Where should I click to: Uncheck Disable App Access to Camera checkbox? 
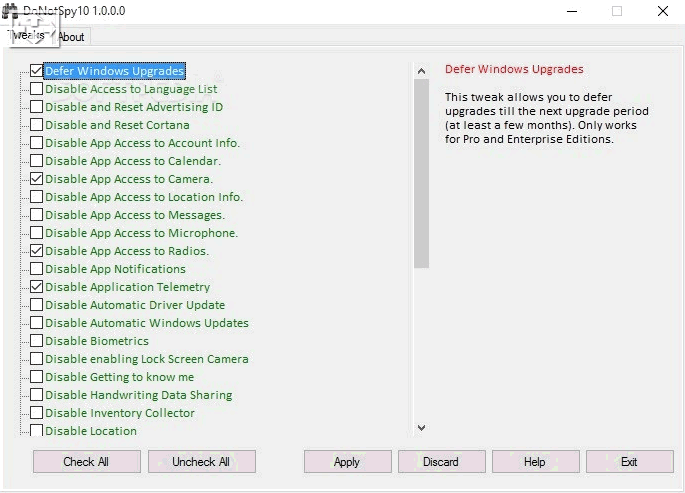click(x=37, y=179)
